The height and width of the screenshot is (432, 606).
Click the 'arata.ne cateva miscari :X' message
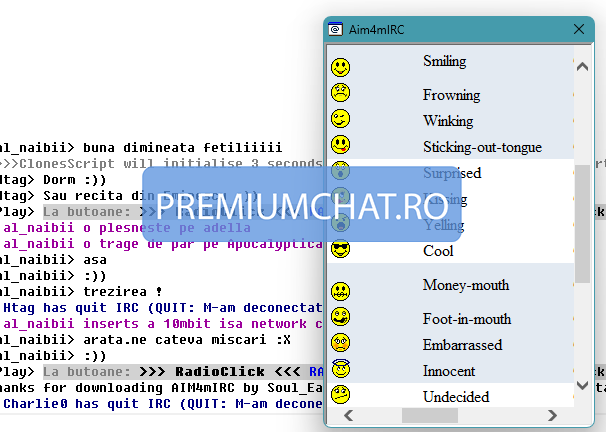coord(187,340)
